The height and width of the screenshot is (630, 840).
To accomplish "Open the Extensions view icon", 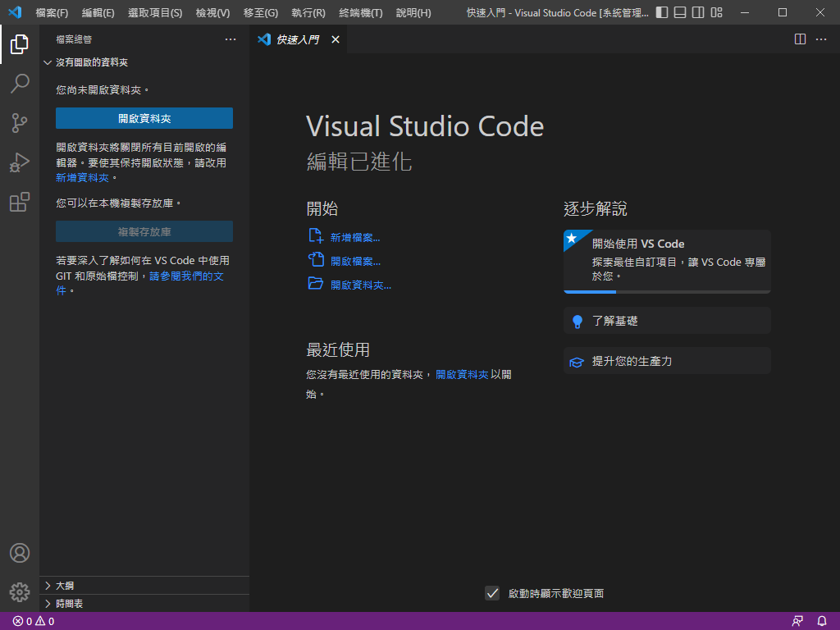I will tap(20, 202).
